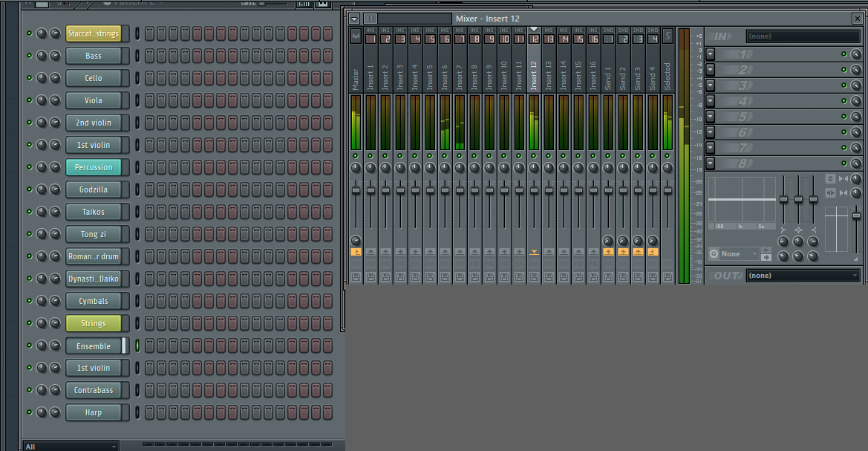Select the Master mixer track label
This screenshot has width=868, height=451.
point(356,80)
